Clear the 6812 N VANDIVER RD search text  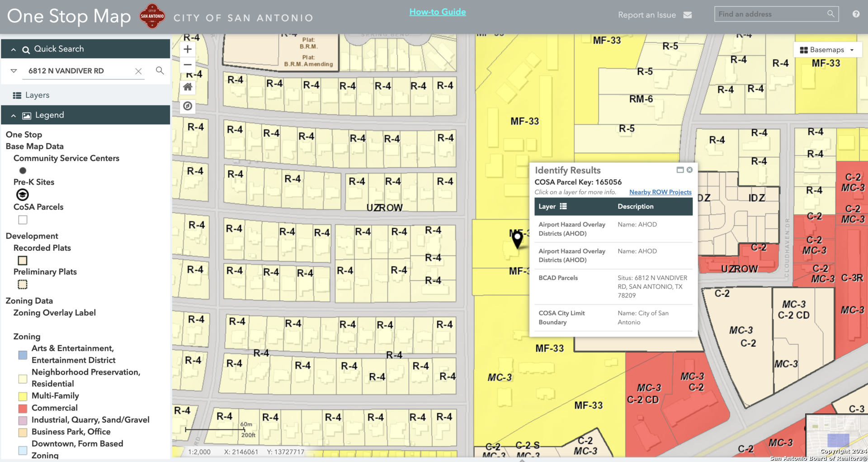pyautogui.click(x=138, y=71)
